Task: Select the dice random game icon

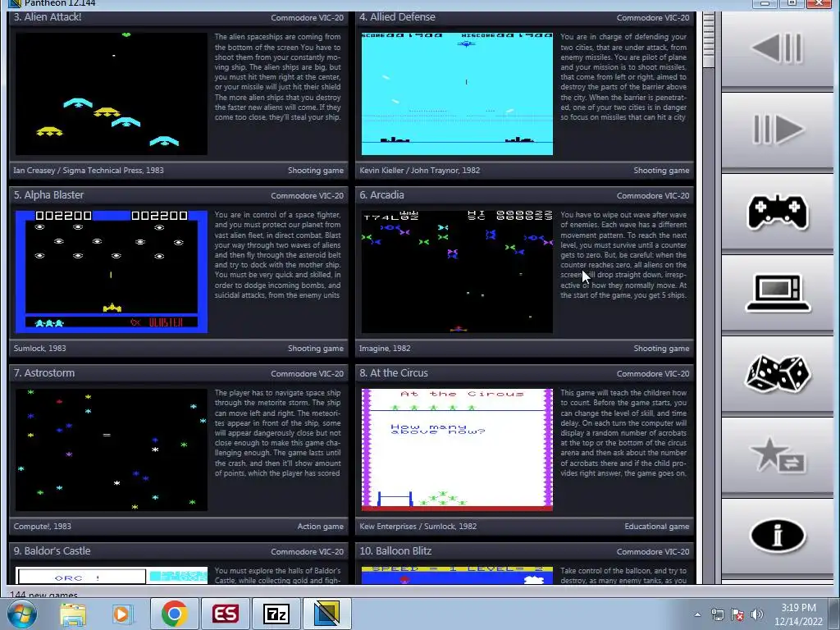Action: pos(777,374)
